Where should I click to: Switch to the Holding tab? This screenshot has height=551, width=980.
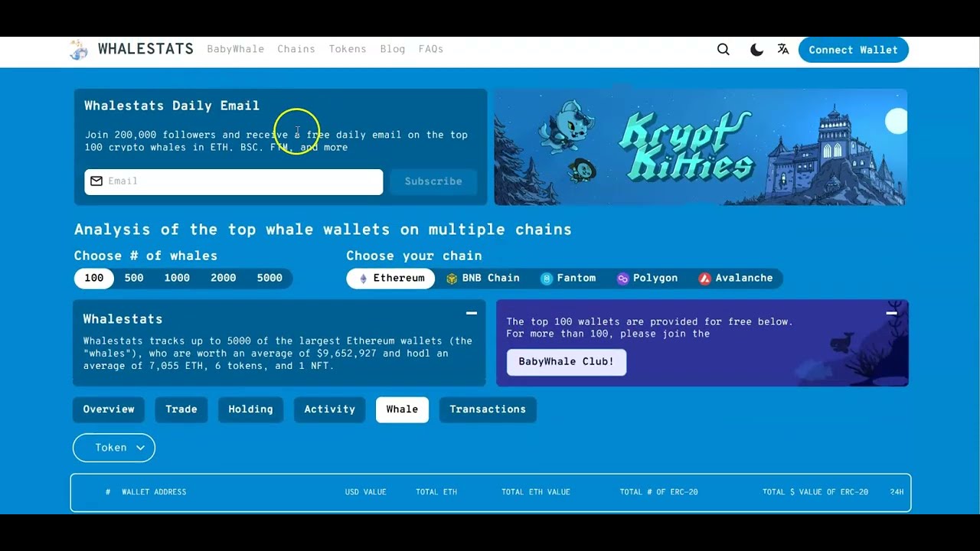pos(250,409)
